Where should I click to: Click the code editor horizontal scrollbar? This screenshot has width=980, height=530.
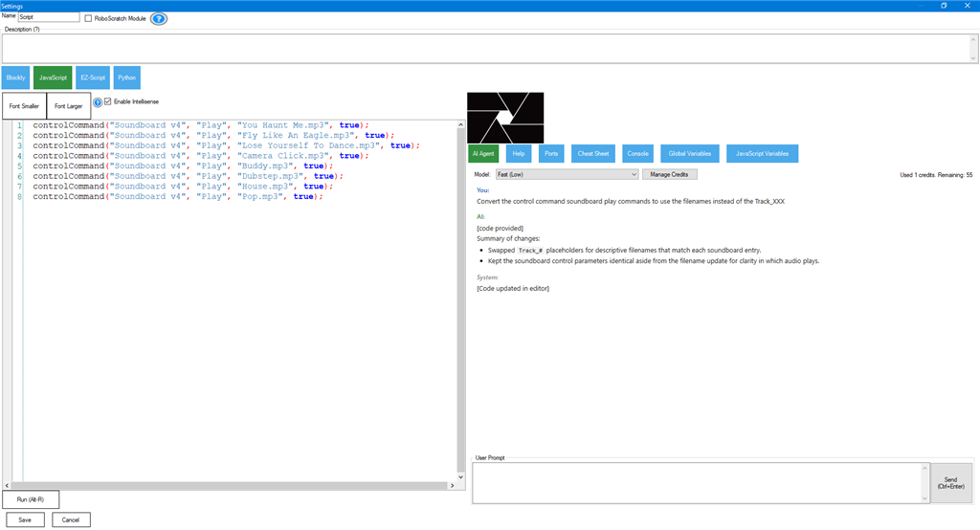tap(230, 486)
